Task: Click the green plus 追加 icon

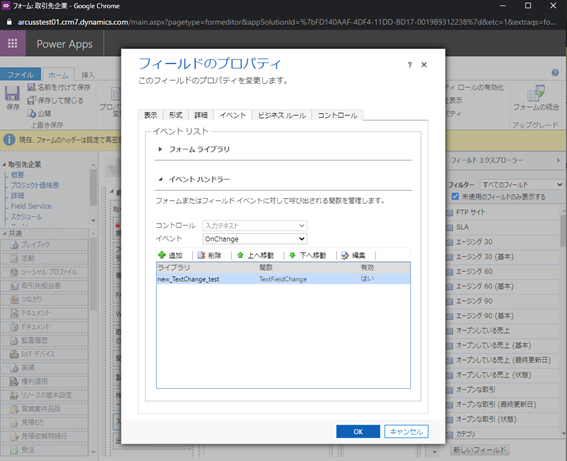Action: pyautogui.click(x=162, y=255)
